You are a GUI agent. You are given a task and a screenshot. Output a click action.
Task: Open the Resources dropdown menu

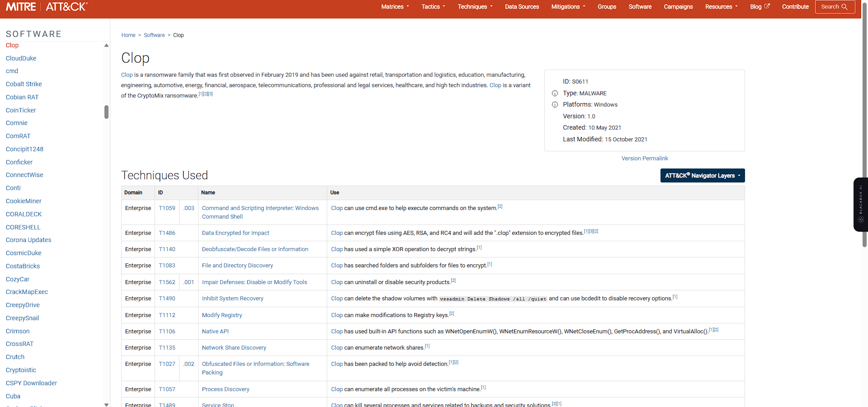(721, 7)
